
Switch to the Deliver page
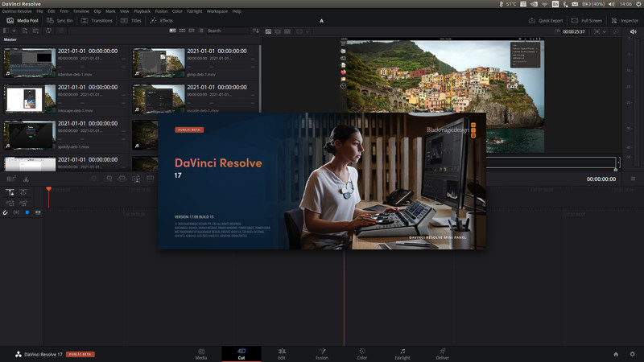tap(442, 354)
